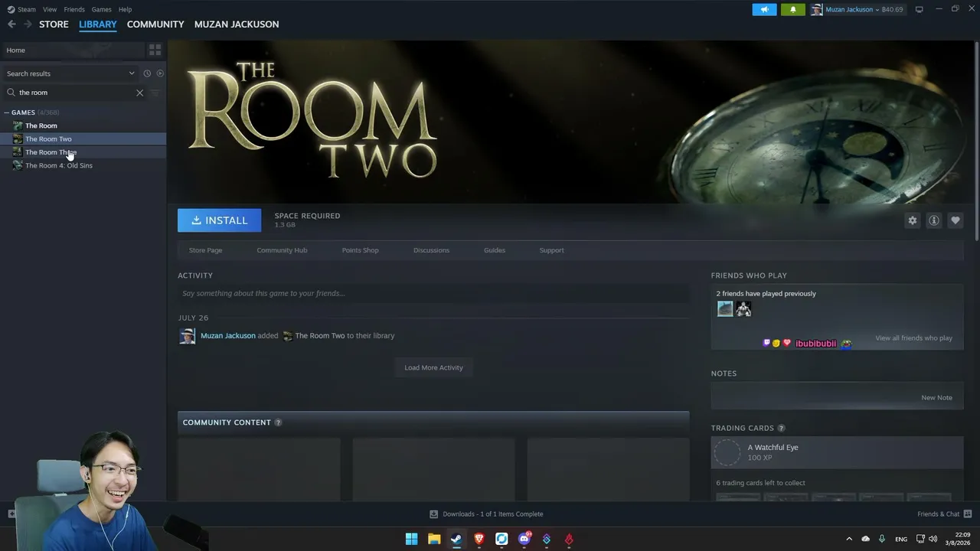Mute system volume from tray speaker
980x551 pixels.
pos(933,539)
